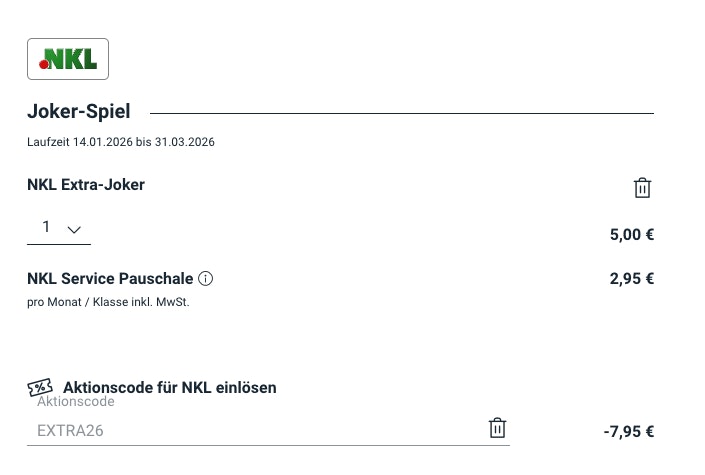Viewport: 705px width, 475px height.
Task: Click the Joker-Spiel heading
Action: click(78, 112)
